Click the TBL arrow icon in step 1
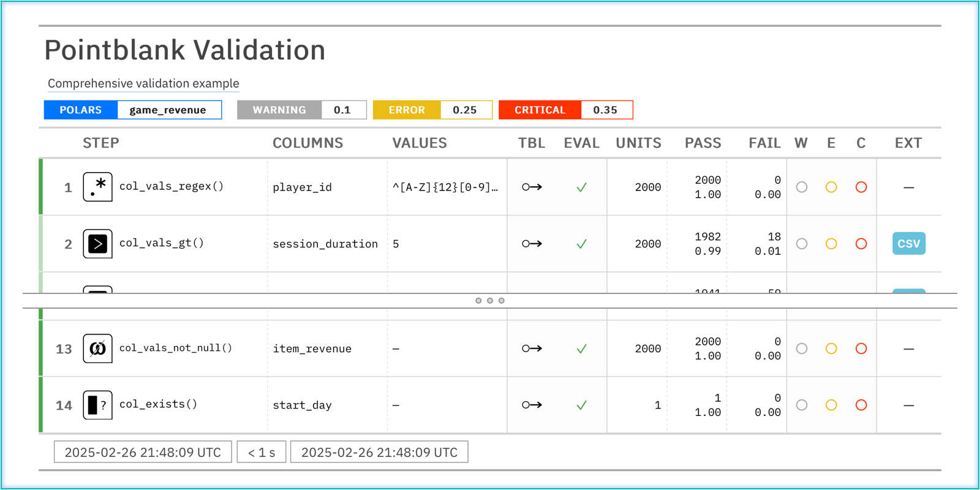The image size is (980, 490). [x=532, y=187]
